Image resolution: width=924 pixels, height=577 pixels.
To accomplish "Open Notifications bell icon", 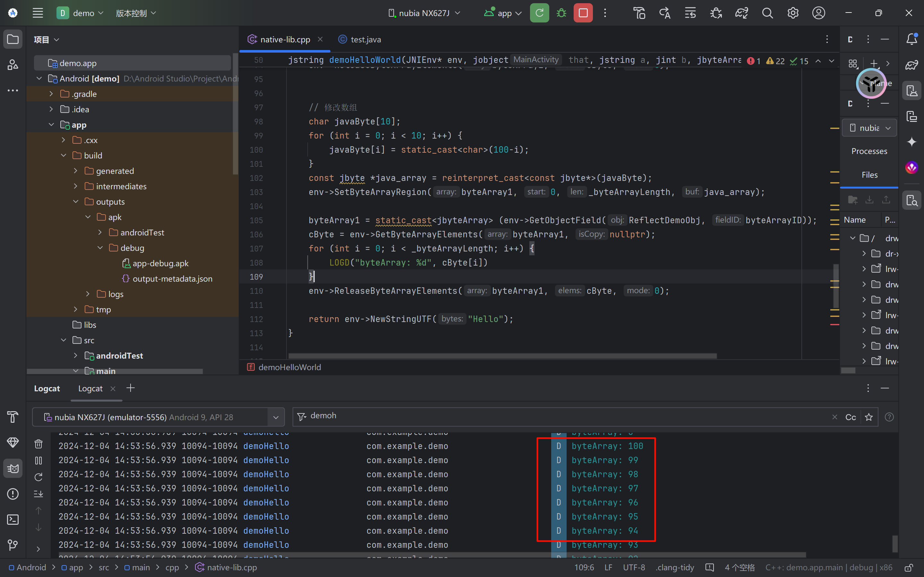I will point(912,39).
